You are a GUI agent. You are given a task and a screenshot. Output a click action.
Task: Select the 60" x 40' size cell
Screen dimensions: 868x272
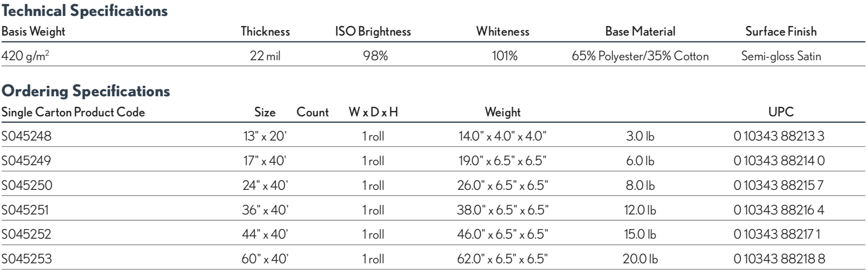click(265, 259)
